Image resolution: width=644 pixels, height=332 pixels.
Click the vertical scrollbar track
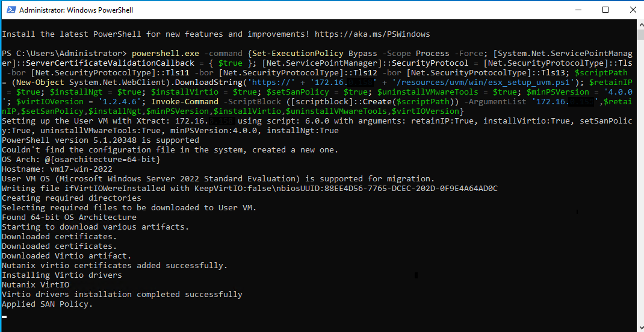[639, 181]
